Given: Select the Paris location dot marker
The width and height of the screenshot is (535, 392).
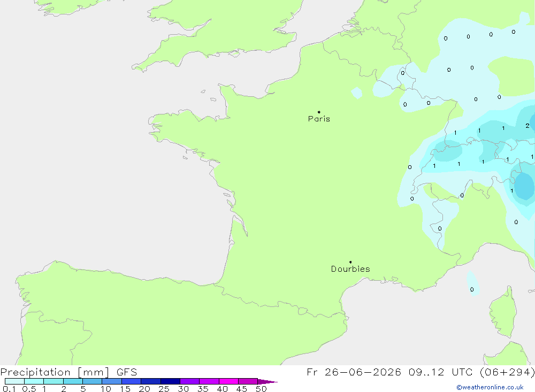Looking at the screenshot, I should pyautogui.click(x=319, y=112).
